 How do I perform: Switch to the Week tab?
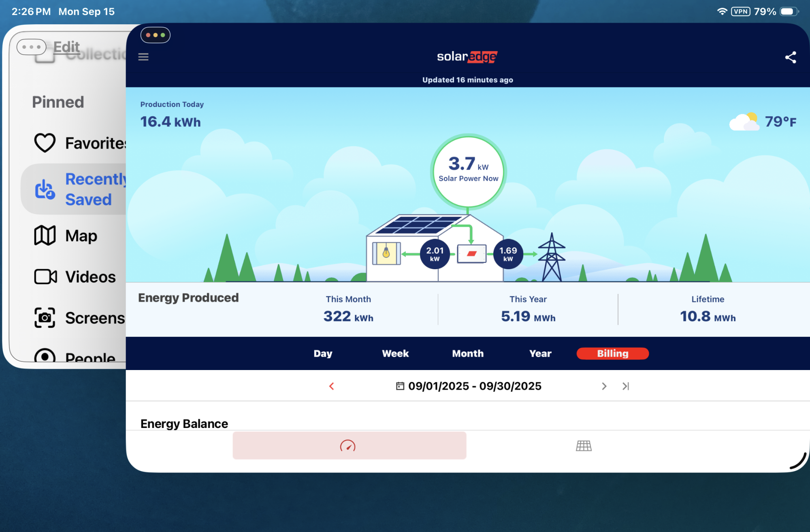tap(395, 353)
